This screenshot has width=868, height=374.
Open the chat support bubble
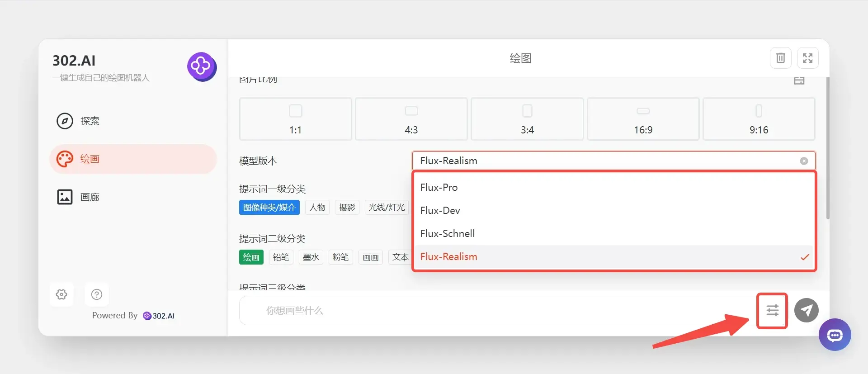835,335
